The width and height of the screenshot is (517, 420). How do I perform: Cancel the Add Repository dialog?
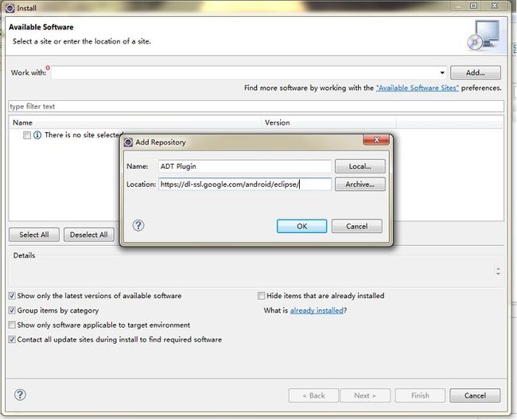tap(357, 226)
